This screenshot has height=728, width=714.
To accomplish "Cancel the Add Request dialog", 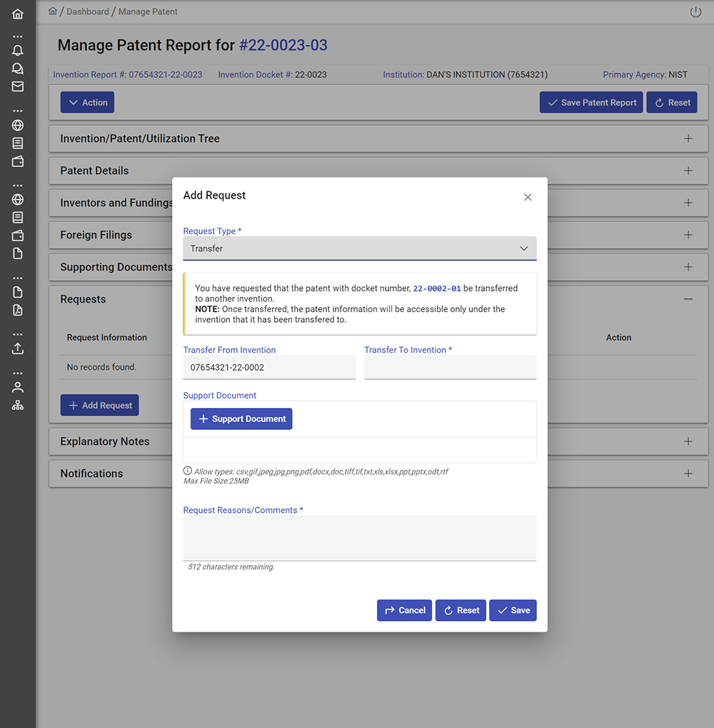I will (x=404, y=610).
